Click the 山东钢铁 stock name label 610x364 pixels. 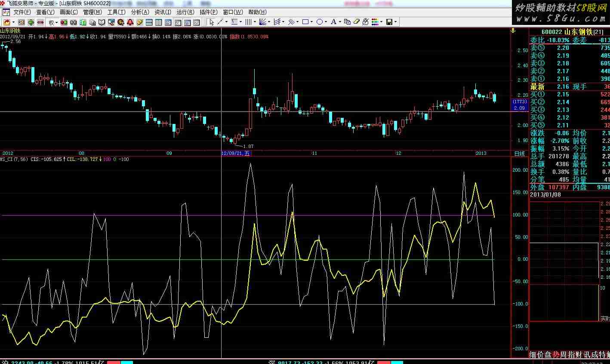tap(10, 31)
